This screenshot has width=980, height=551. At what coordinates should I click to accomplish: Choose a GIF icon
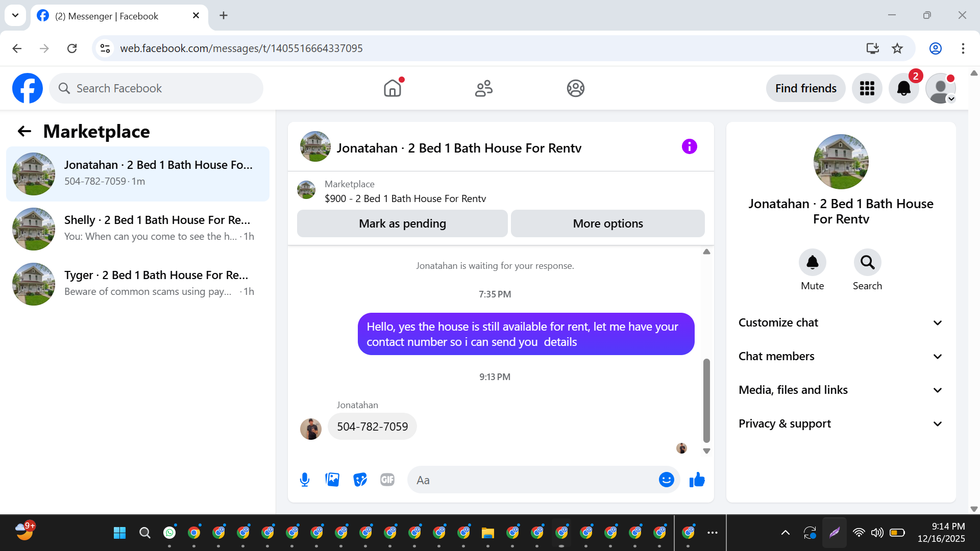point(387,480)
